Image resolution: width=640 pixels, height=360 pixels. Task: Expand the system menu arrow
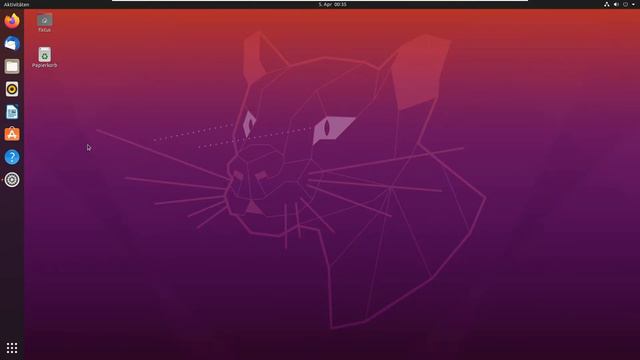[633, 4]
